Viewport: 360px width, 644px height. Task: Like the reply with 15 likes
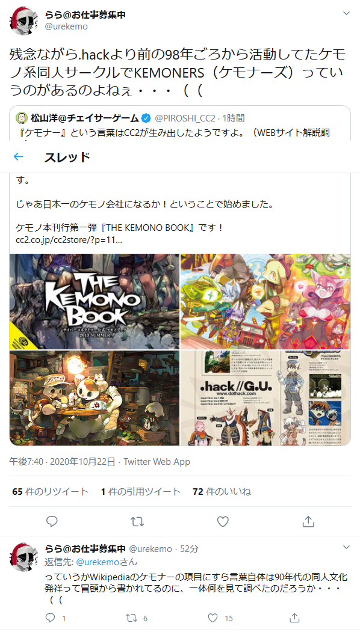click(213, 618)
